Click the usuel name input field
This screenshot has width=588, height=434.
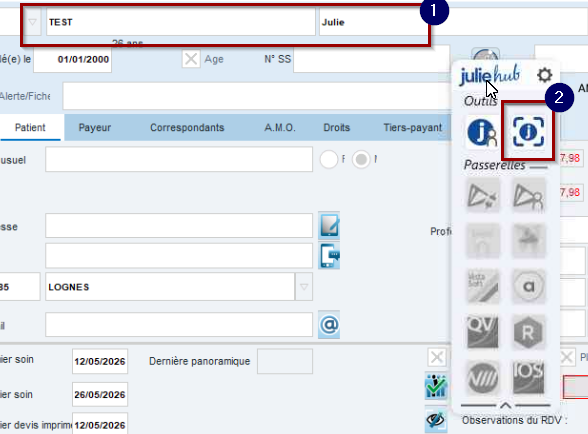pyautogui.click(x=179, y=159)
